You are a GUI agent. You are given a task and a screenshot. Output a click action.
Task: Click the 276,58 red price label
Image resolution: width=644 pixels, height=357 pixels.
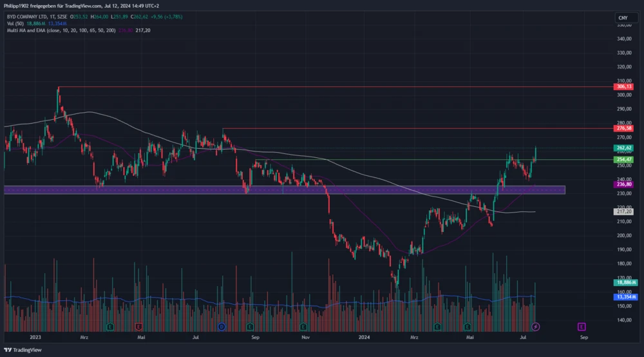623,128
